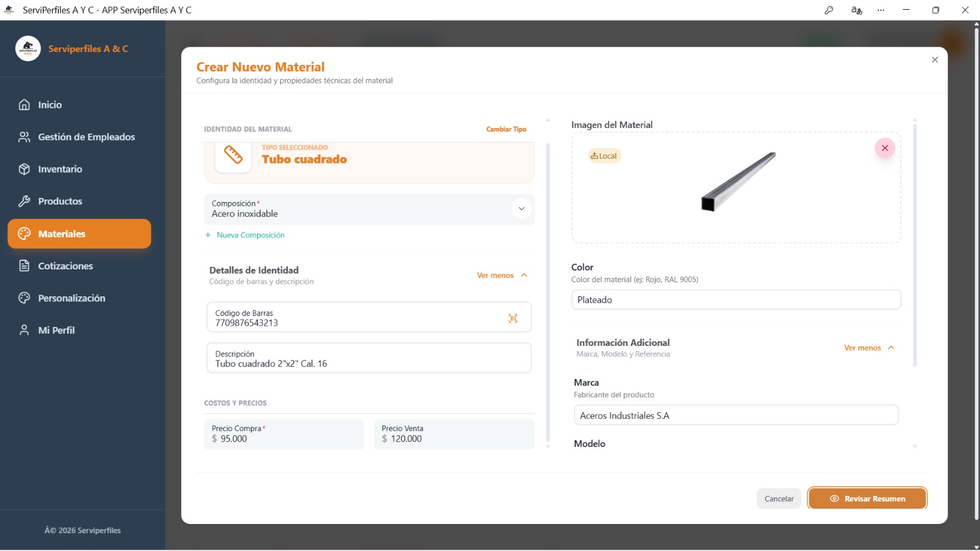Screen dimensions: 980x551
Task: Click Cambiar Tipo link
Action: click(506, 129)
